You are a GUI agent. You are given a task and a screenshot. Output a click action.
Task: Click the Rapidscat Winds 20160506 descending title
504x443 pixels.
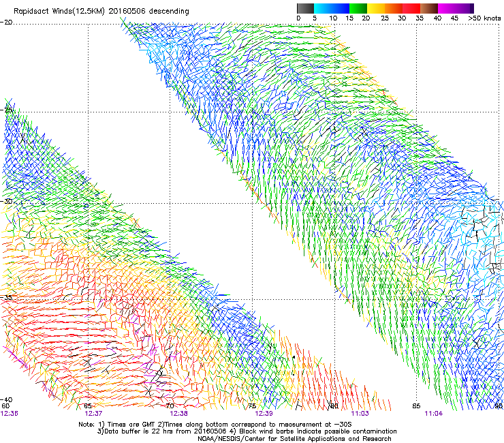101,12
